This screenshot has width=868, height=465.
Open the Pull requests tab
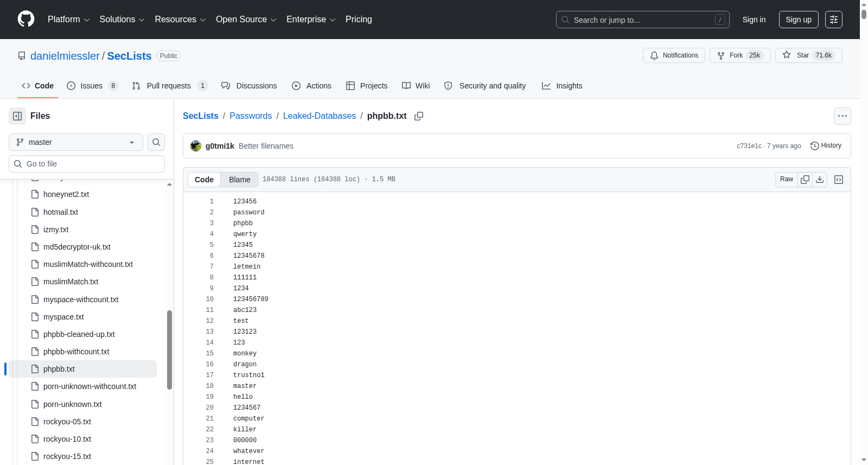pyautogui.click(x=170, y=86)
